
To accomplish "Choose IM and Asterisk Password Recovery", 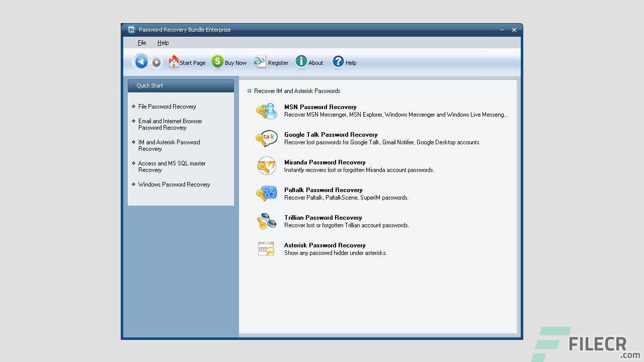I will [x=169, y=145].
